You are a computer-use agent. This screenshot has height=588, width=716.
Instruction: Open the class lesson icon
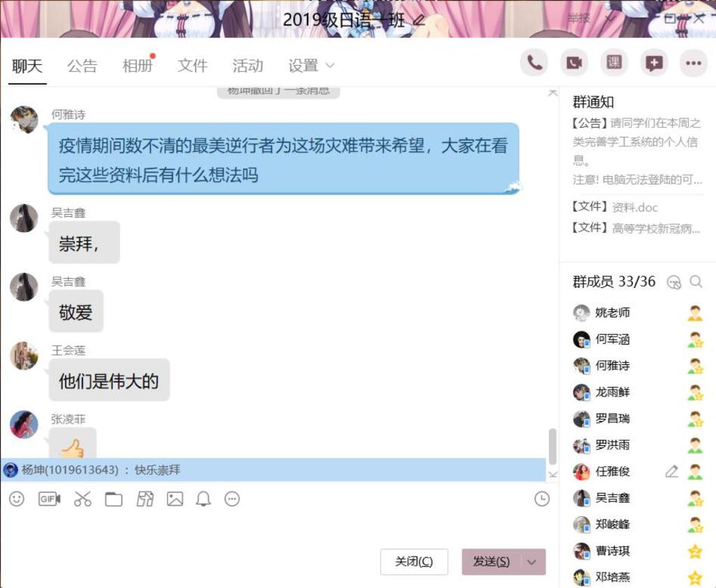[614, 62]
